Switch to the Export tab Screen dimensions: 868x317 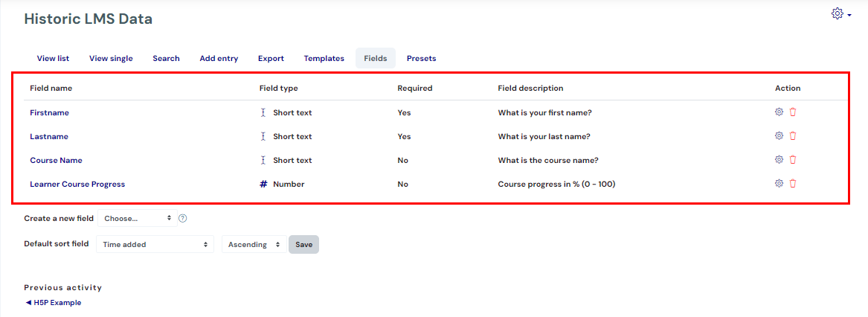pyautogui.click(x=271, y=58)
